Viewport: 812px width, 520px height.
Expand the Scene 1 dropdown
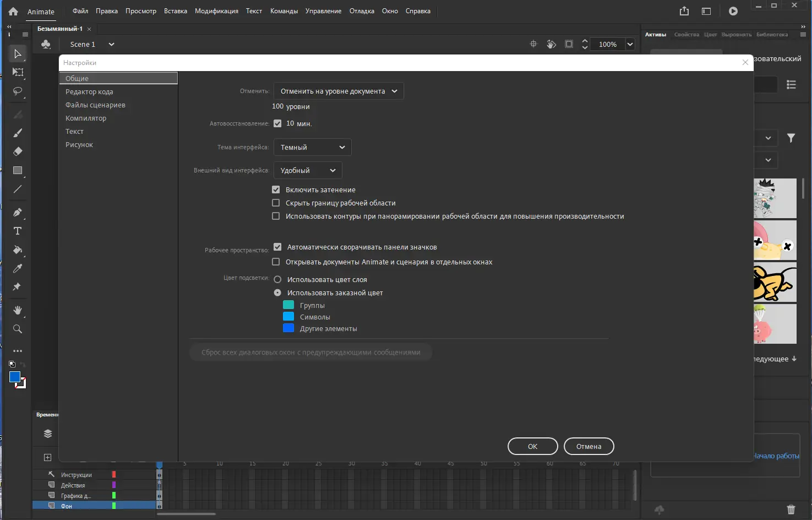[x=111, y=44]
